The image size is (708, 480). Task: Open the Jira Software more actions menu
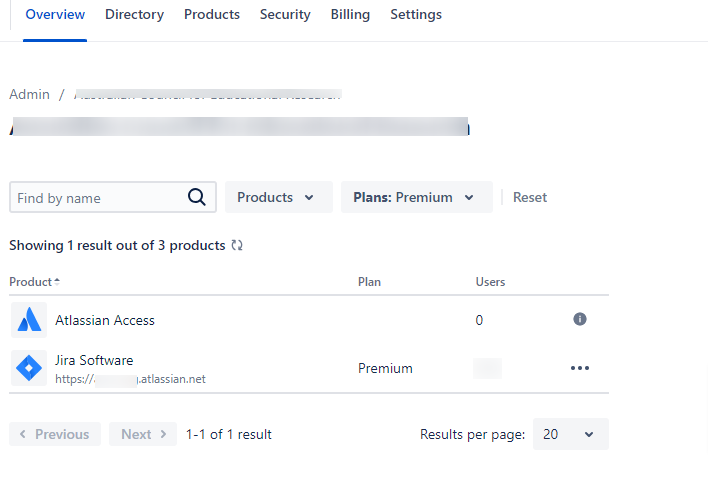click(x=580, y=368)
